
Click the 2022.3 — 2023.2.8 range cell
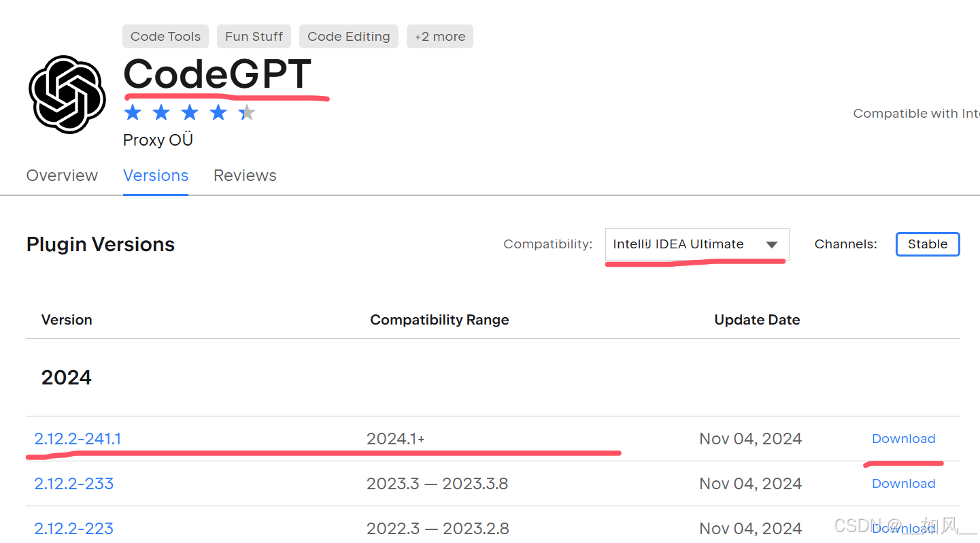437,529
